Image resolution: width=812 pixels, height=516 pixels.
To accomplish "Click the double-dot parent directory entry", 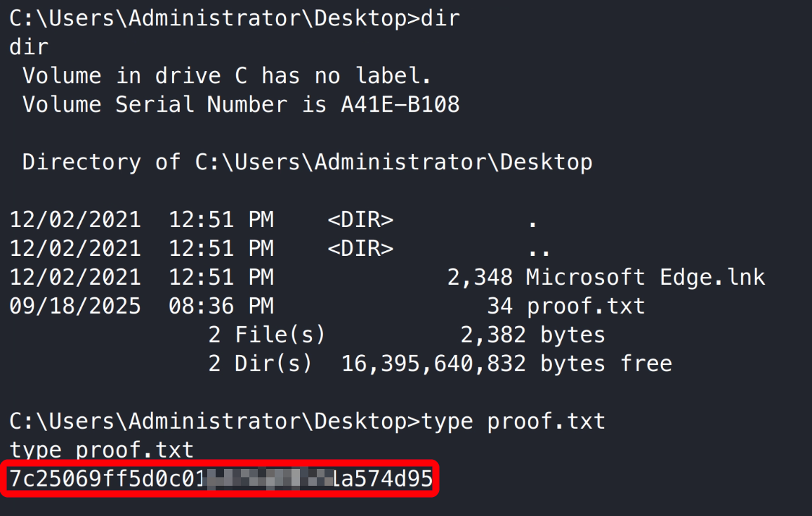I will pyautogui.click(x=539, y=249).
